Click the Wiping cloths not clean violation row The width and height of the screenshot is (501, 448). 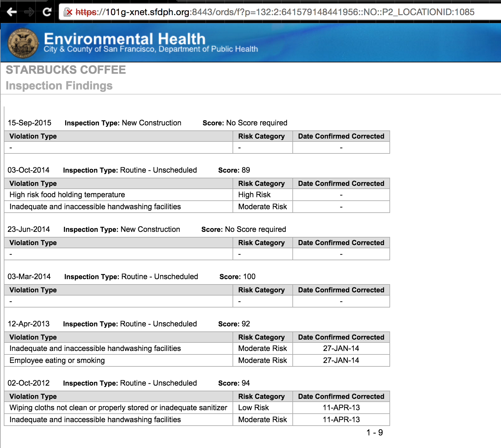click(x=118, y=408)
